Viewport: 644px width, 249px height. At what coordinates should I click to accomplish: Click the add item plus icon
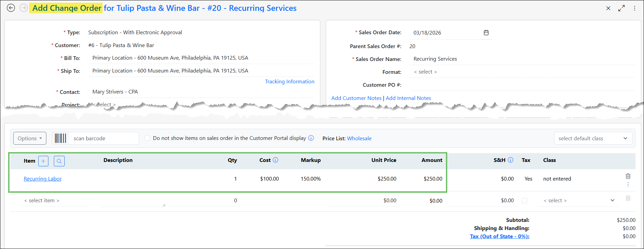(43, 161)
